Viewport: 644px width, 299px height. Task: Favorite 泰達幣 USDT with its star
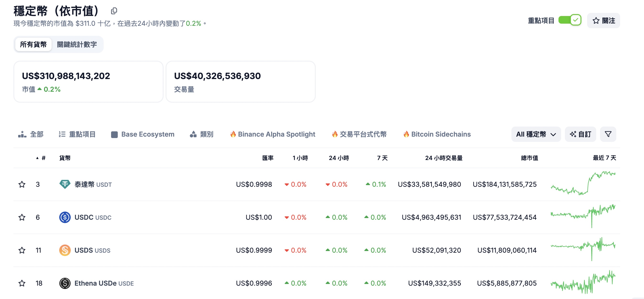pyautogui.click(x=22, y=184)
